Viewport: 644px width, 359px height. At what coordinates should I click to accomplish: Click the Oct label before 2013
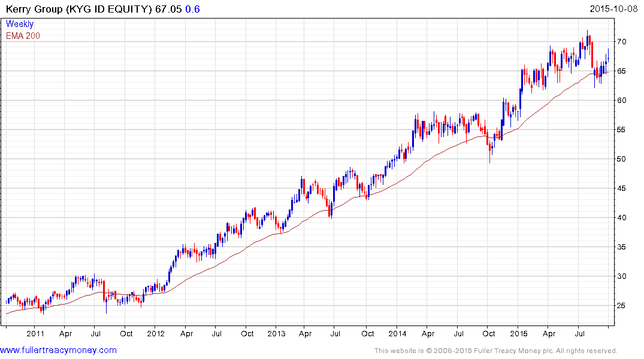click(x=247, y=333)
